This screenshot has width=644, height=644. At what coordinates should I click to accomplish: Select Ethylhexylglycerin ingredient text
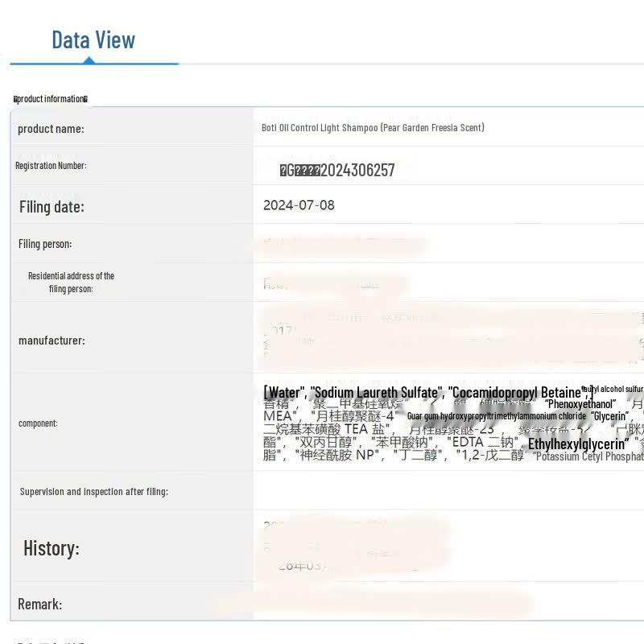click(578, 444)
